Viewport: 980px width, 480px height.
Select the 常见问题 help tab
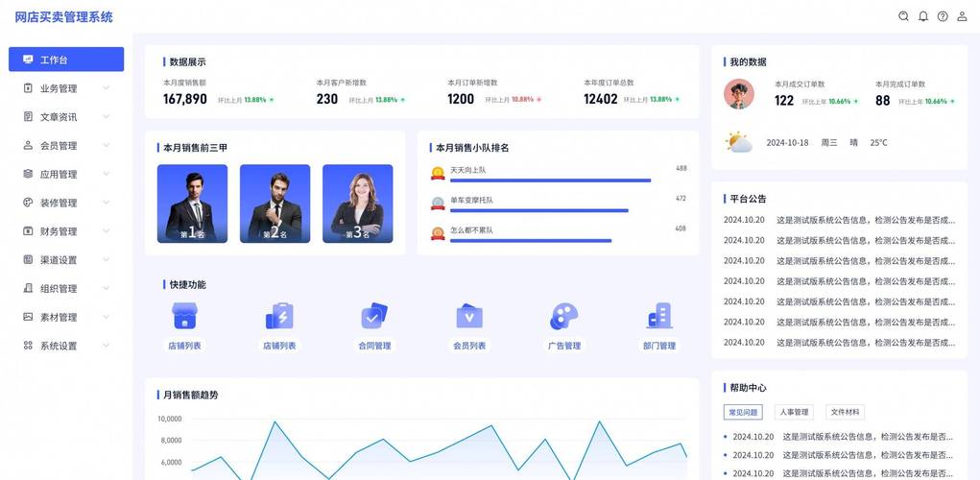click(x=743, y=412)
